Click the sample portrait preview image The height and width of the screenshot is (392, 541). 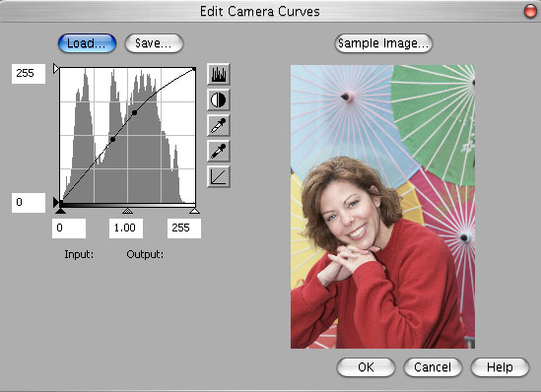point(382,207)
